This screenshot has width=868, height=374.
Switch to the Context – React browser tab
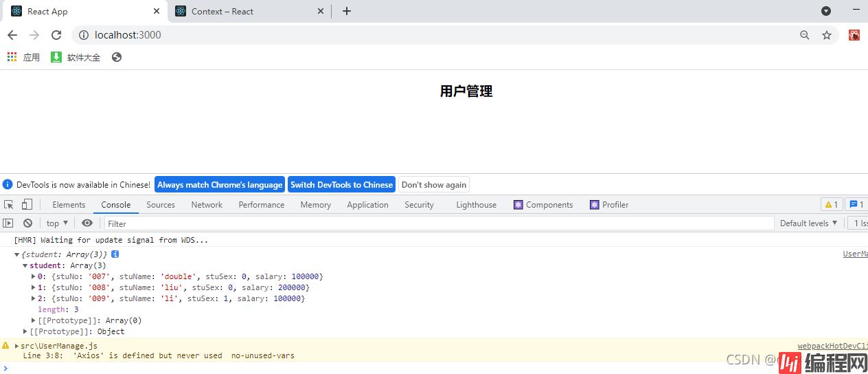(247, 11)
